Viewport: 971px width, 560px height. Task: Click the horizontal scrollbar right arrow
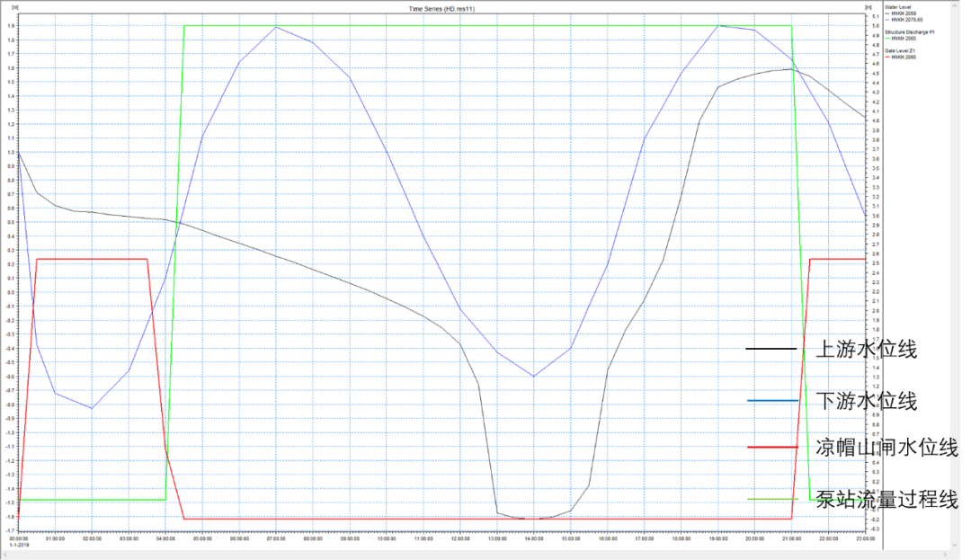click(x=946, y=555)
